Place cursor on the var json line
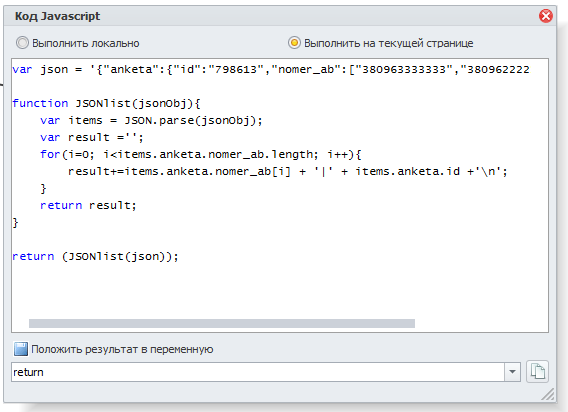Viewport: 568px width, 412px height. [x=271, y=69]
